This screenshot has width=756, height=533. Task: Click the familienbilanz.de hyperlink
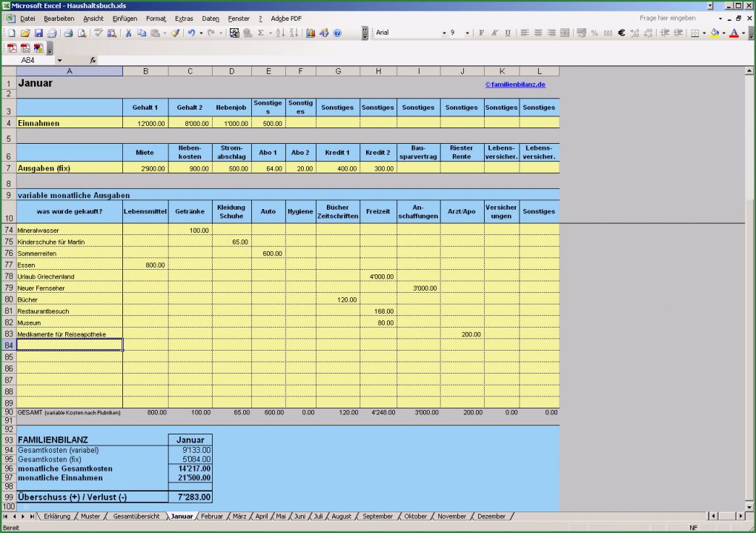coord(517,84)
